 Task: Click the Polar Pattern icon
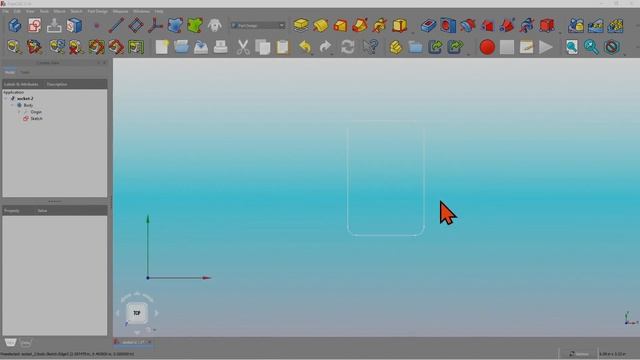[x=615, y=25]
